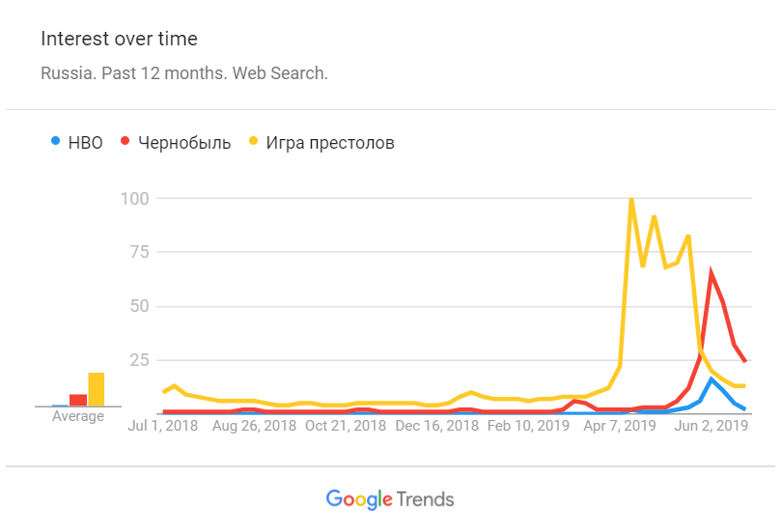
Task: Click the Russia past 12 months subtitle
Action: tap(184, 73)
